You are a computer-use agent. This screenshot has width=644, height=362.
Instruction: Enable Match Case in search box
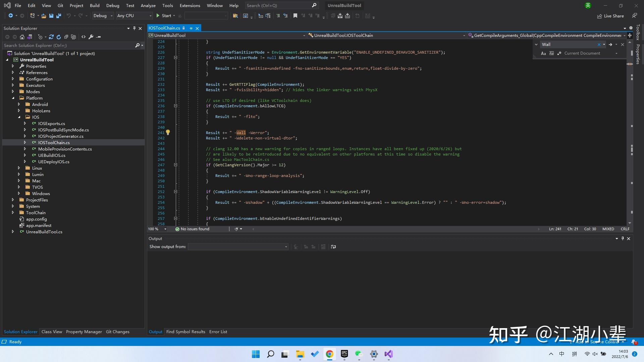(x=543, y=53)
